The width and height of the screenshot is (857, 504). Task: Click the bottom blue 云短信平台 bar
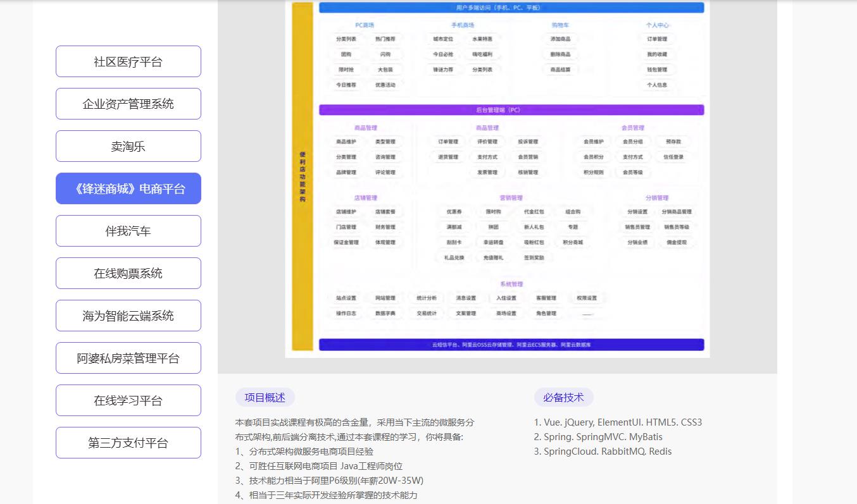[x=511, y=345]
